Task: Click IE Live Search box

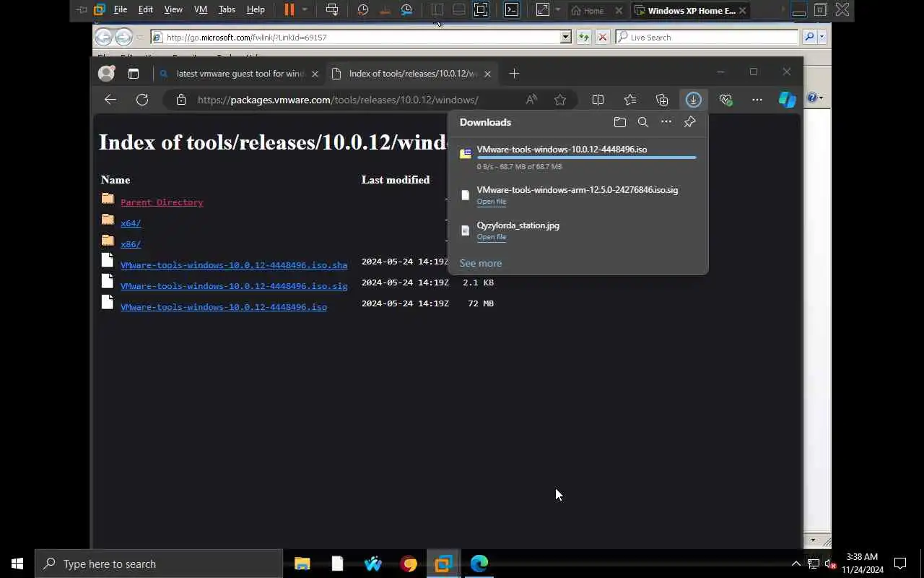Action: [x=707, y=37]
